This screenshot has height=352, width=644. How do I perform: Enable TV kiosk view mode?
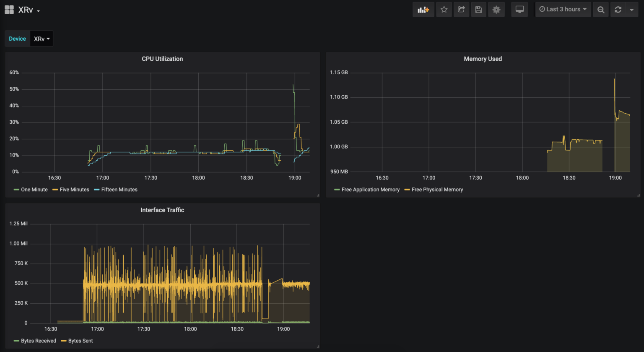tap(519, 9)
